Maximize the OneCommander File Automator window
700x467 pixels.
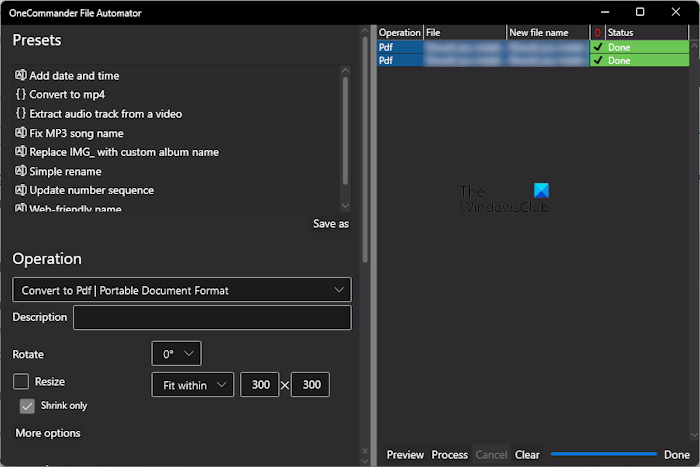click(x=640, y=12)
